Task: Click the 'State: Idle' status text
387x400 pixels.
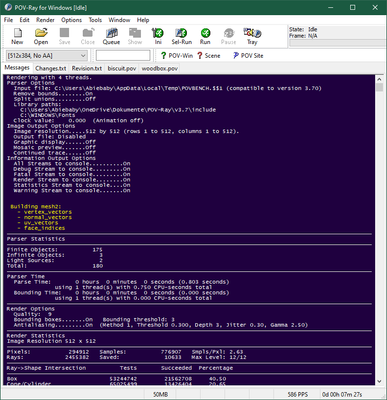Action: click(303, 29)
